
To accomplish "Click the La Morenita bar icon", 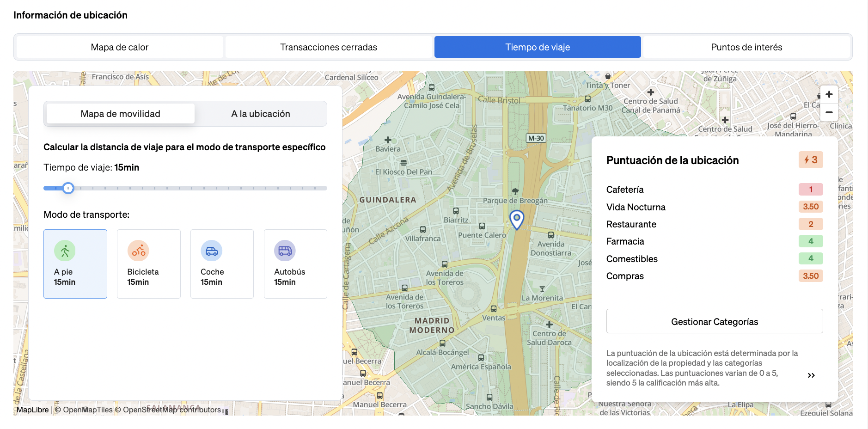I will click(x=542, y=289).
